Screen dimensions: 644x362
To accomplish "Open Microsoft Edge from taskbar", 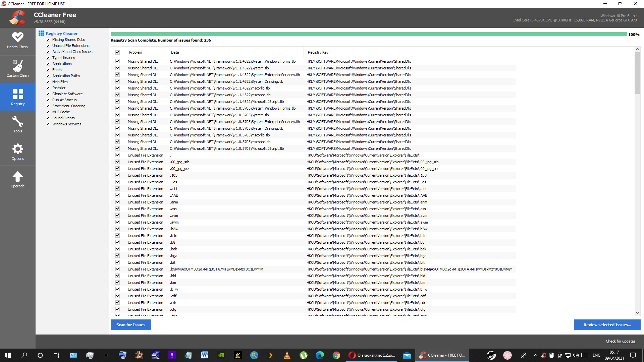I will pyautogui.click(x=320, y=355).
